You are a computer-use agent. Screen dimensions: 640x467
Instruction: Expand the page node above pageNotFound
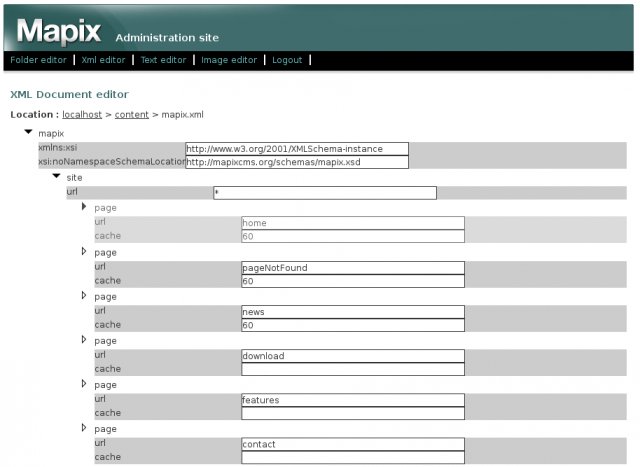[85, 251]
